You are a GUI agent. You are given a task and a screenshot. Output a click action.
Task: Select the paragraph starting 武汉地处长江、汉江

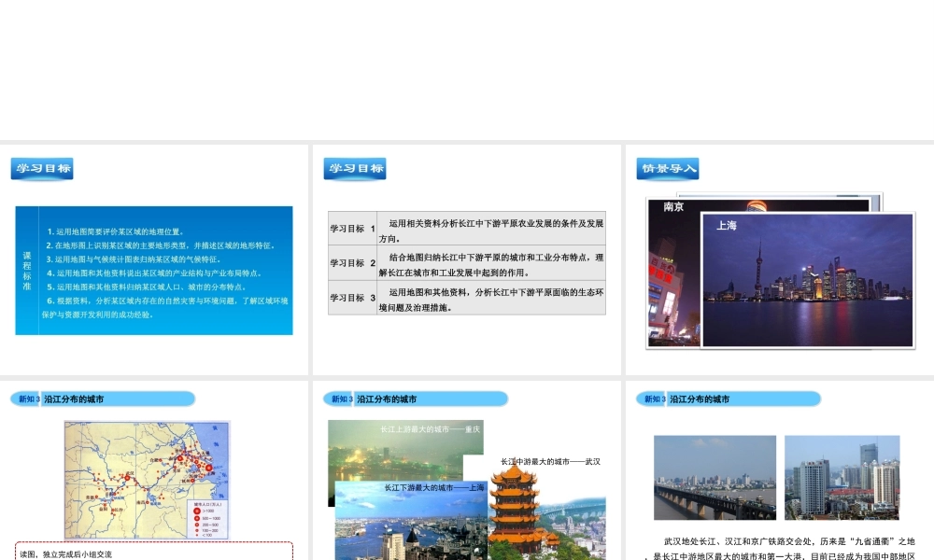[x=782, y=549]
